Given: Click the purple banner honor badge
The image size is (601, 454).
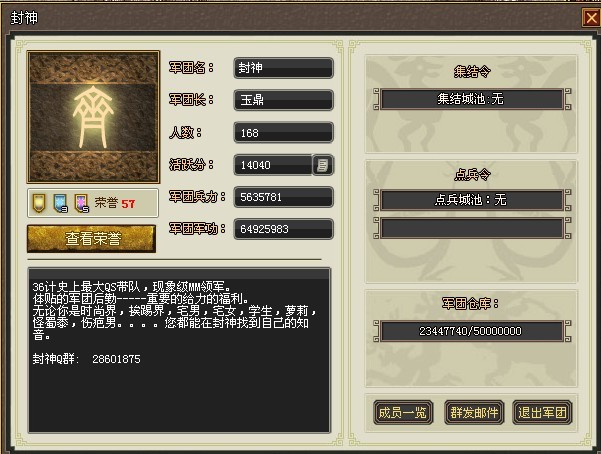Looking at the screenshot, I should (82, 203).
